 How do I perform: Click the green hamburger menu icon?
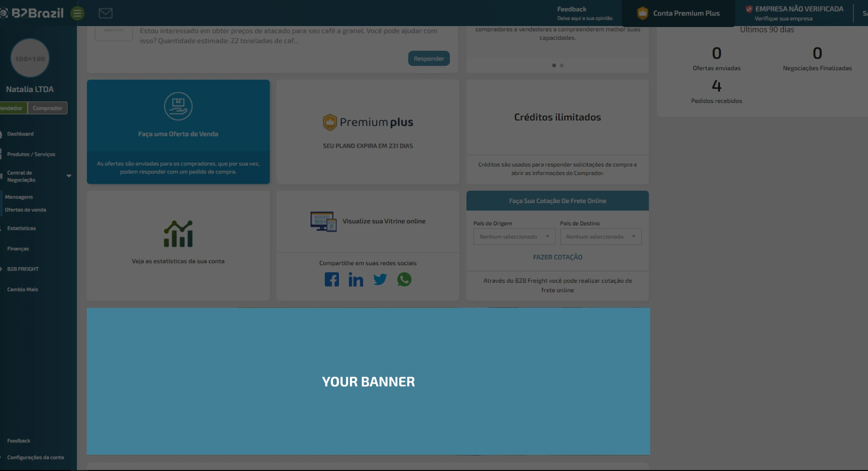tap(77, 13)
